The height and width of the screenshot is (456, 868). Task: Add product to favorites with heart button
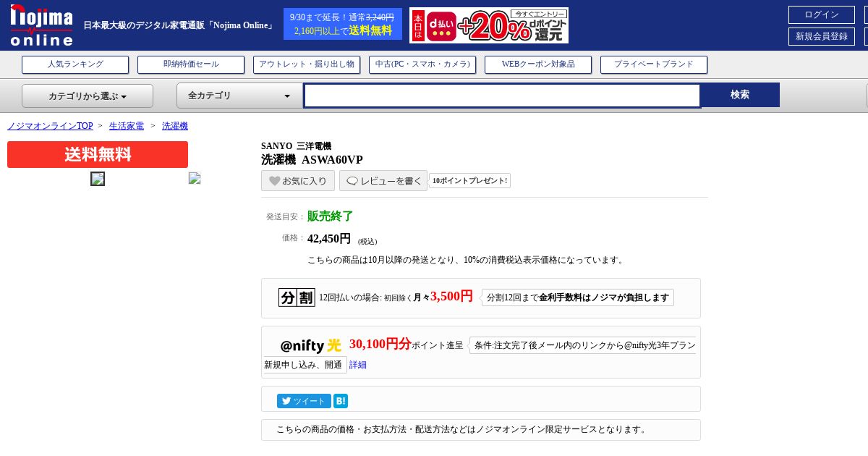pos(298,181)
